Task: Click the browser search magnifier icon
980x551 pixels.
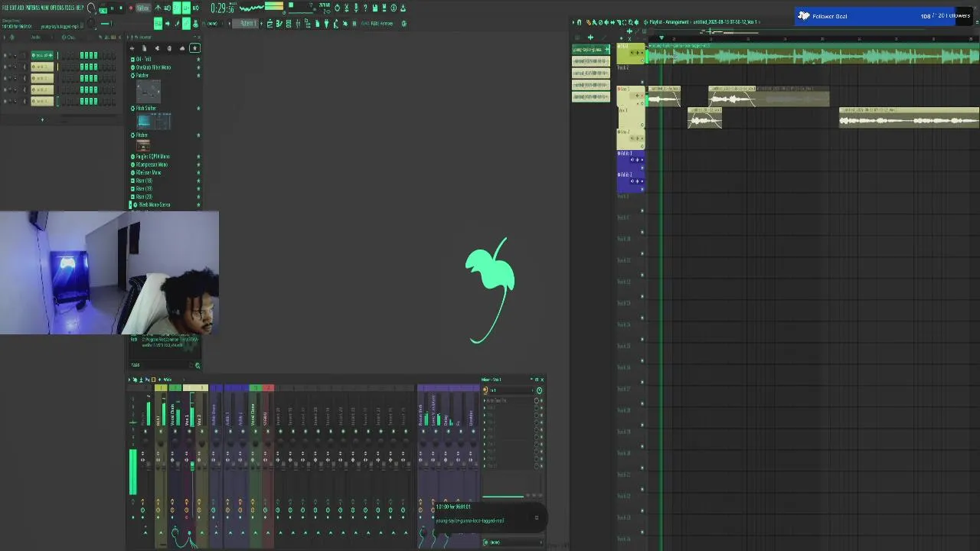Action: click(198, 365)
